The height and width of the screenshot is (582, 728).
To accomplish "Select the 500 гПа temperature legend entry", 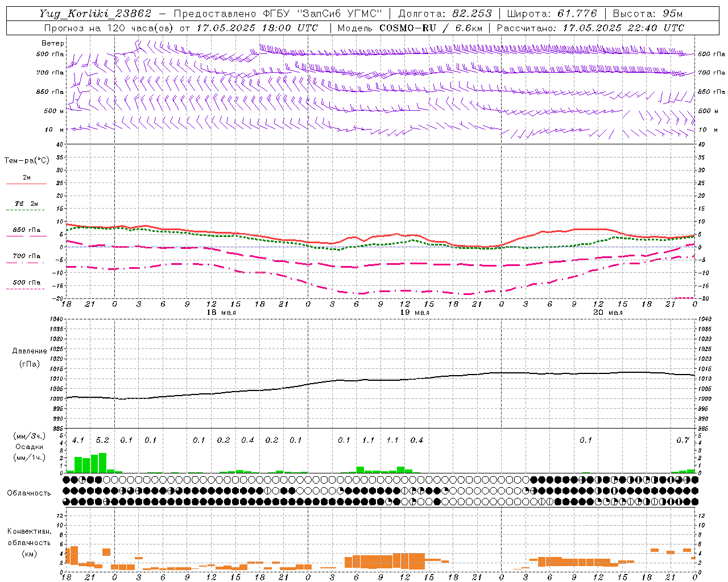I will tap(26, 284).
